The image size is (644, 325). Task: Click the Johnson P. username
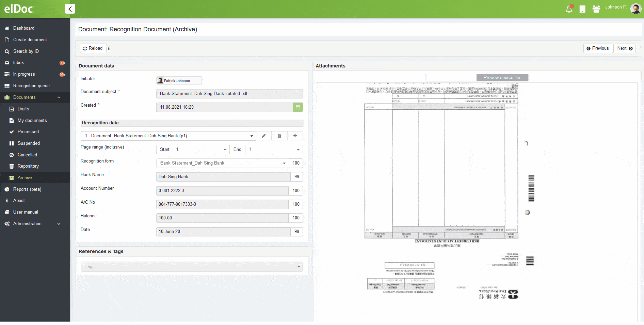coord(616,7)
